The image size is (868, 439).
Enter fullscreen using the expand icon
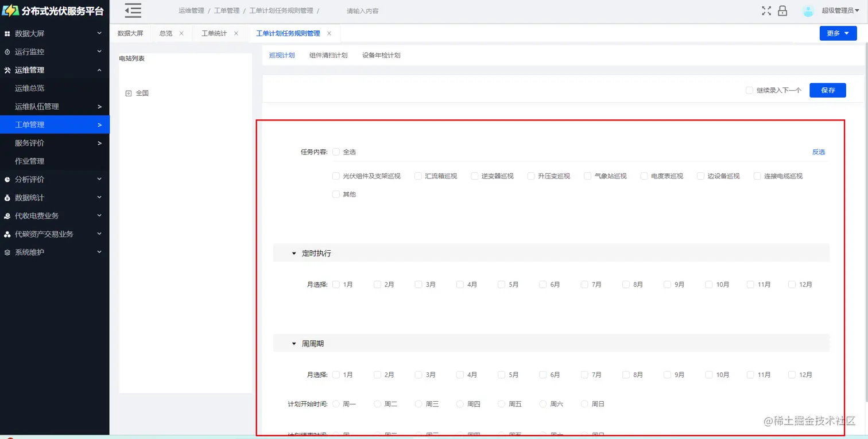(766, 10)
